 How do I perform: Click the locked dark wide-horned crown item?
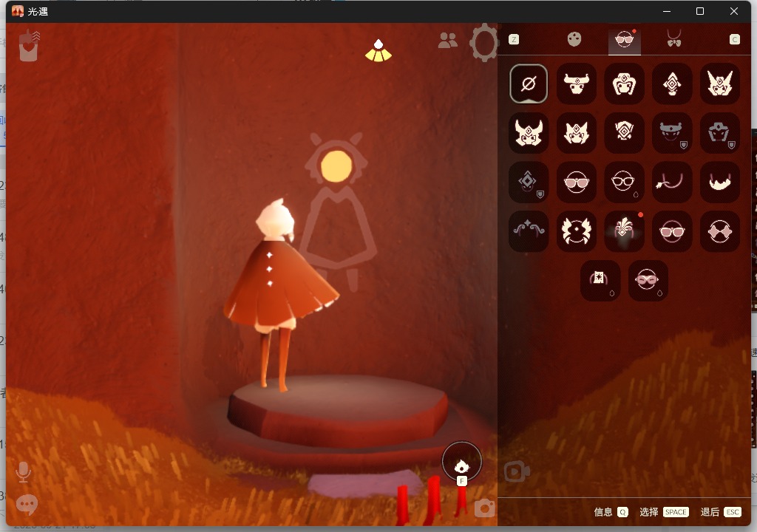coord(671,133)
